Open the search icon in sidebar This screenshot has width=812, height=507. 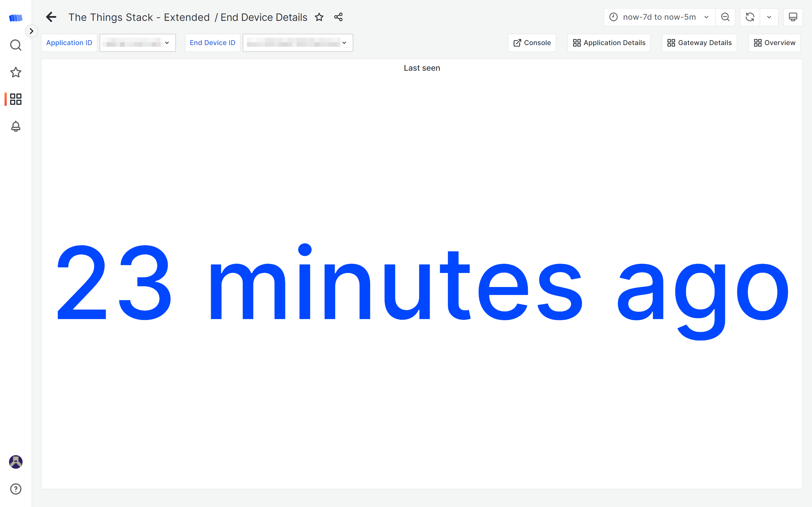[16, 45]
